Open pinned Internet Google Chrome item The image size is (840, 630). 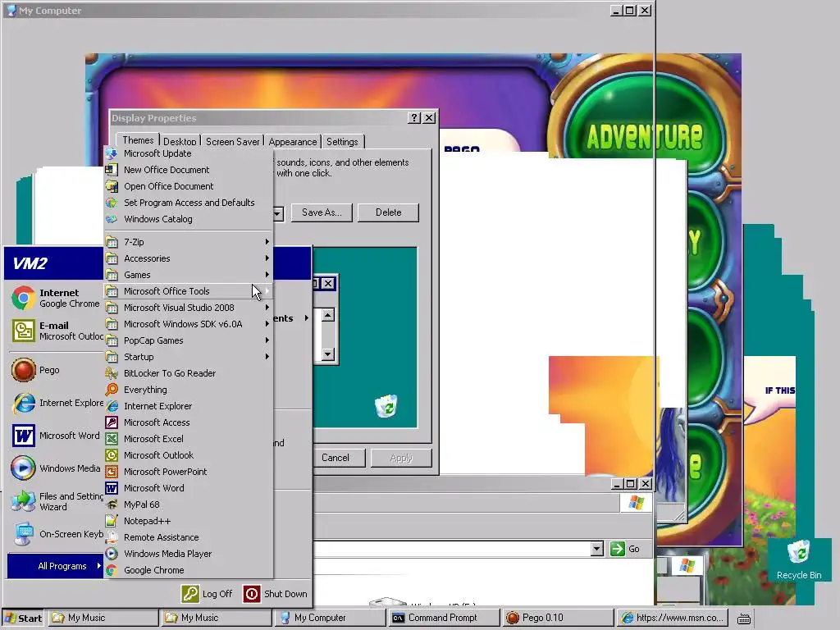click(x=56, y=298)
